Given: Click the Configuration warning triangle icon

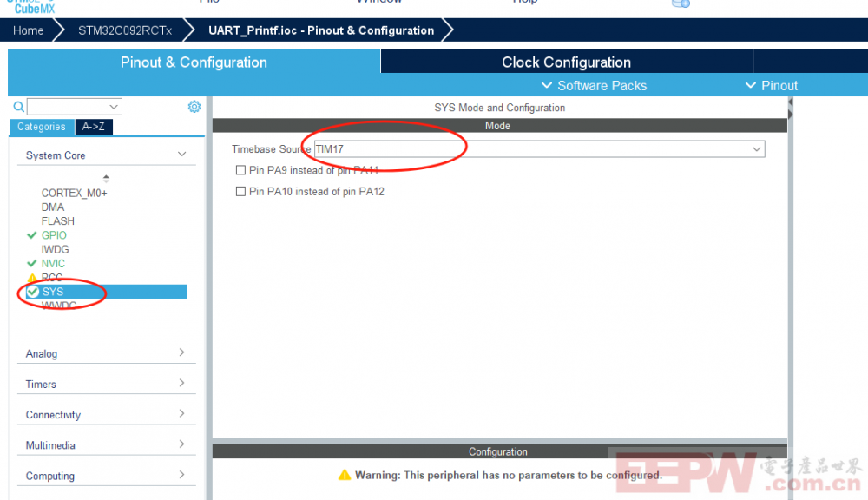Looking at the screenshot, I should tap(345, 475).
